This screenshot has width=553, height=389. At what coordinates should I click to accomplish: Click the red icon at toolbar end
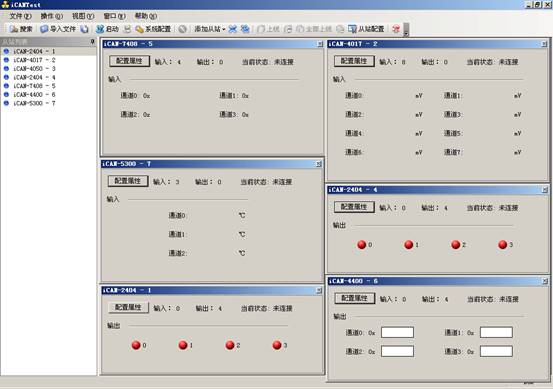396,29
